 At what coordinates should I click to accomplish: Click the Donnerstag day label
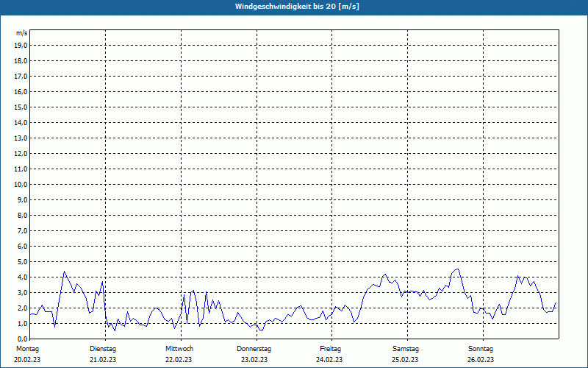click(x=254, y=349)
